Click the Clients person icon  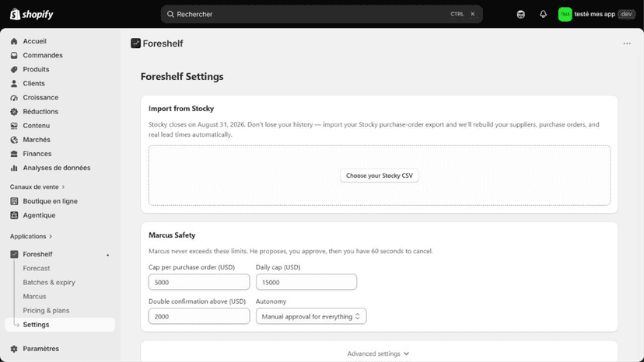[x=14, y=83]
